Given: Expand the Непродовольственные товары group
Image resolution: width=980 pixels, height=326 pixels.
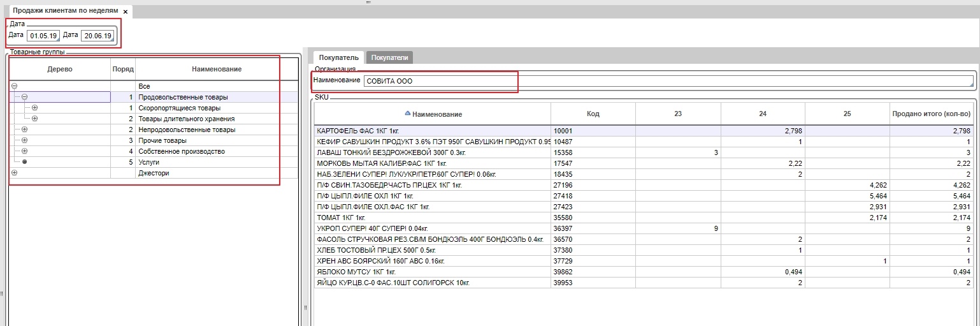Looking at the screenshot, I should point(25,130).
